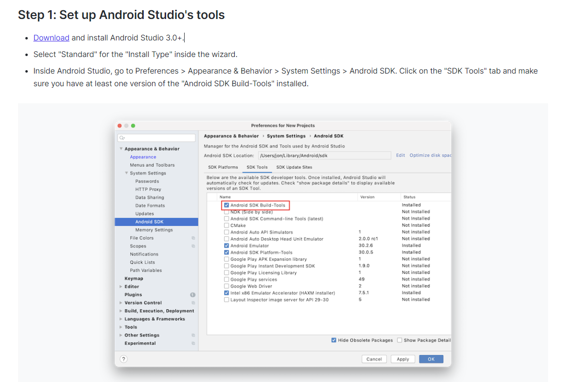The width and height of the screenshot is (588, 382).
Task: Select the highlighted Android SDK item
Action: [x=156, y=222]
